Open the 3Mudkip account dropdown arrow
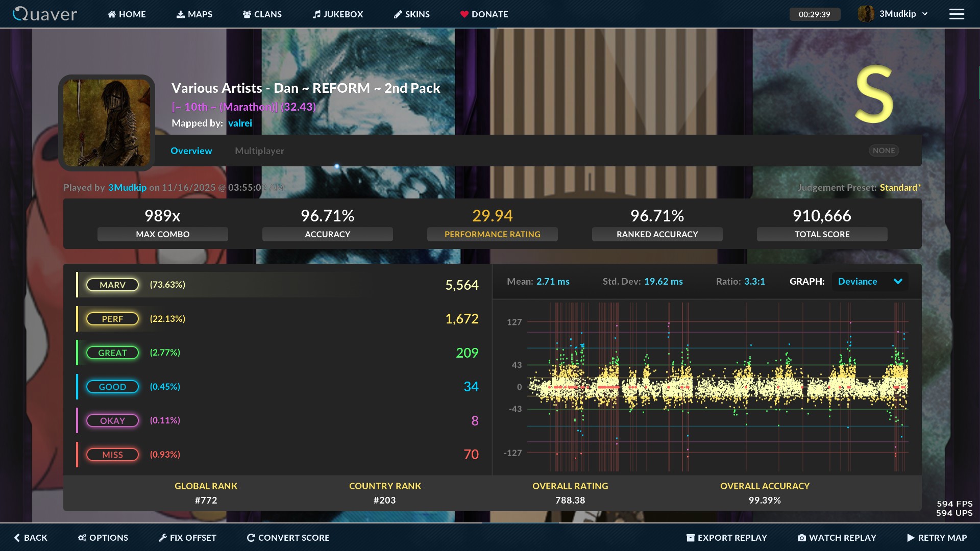Viewport: 980px width, 551px height. tap(925, 14)
